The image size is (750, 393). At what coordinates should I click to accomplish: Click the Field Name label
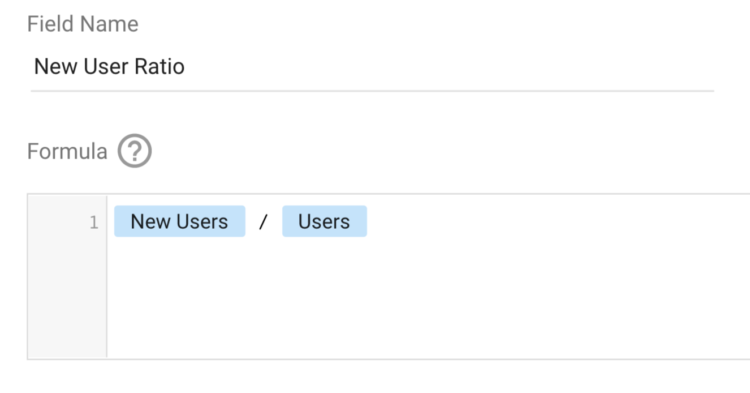pyautogui.click(x=83, y=24)
